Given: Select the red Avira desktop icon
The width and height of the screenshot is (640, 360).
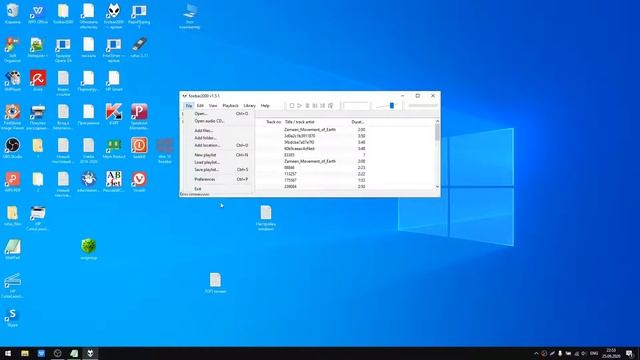Looking at the screenshot, I should tap(38, 80).
